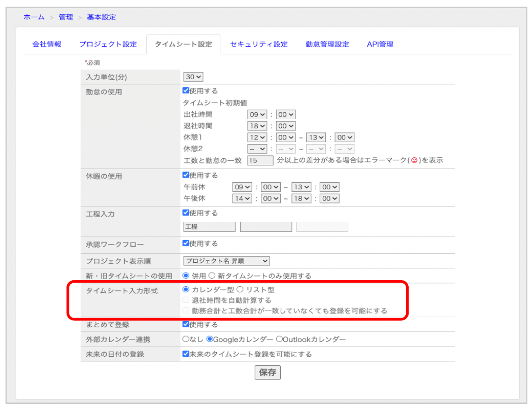
Task: Open 午前休 end minute dropdown
Action: 330,187
